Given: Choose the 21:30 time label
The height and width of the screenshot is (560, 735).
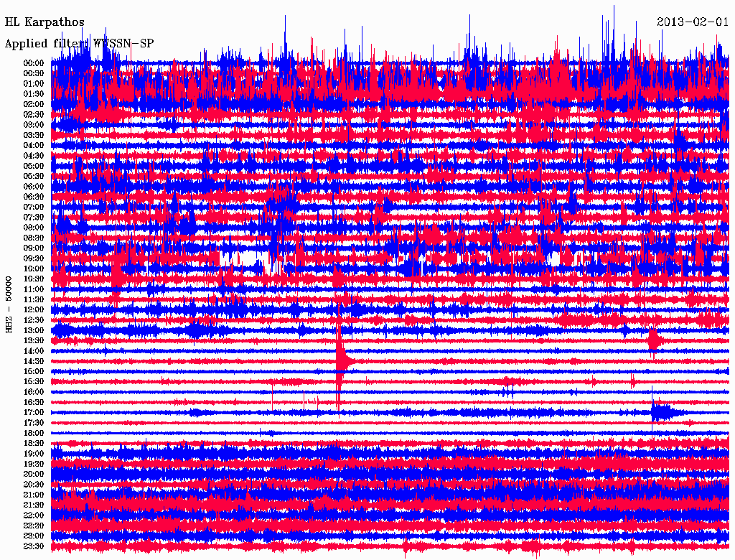Looking at the screenshot, I should [x=34, y=505].
